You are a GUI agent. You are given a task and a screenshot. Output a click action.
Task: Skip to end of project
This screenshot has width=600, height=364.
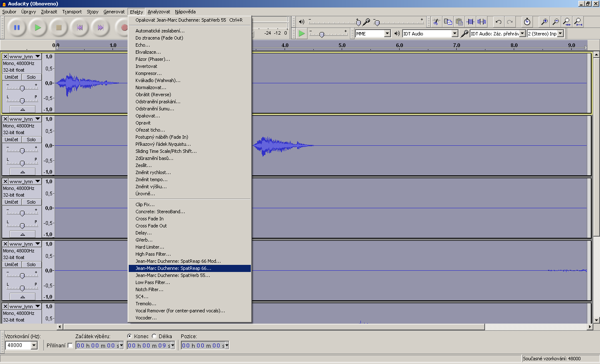click(x=100, y=27)
